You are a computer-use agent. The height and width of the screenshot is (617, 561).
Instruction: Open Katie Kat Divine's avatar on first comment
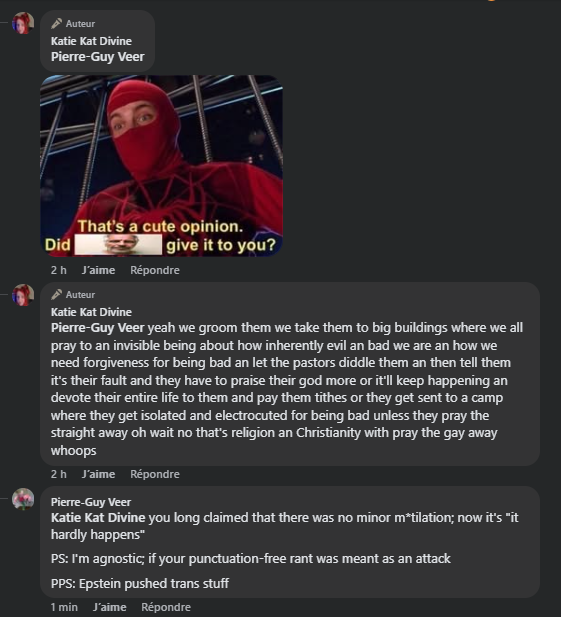coord(23,23)
